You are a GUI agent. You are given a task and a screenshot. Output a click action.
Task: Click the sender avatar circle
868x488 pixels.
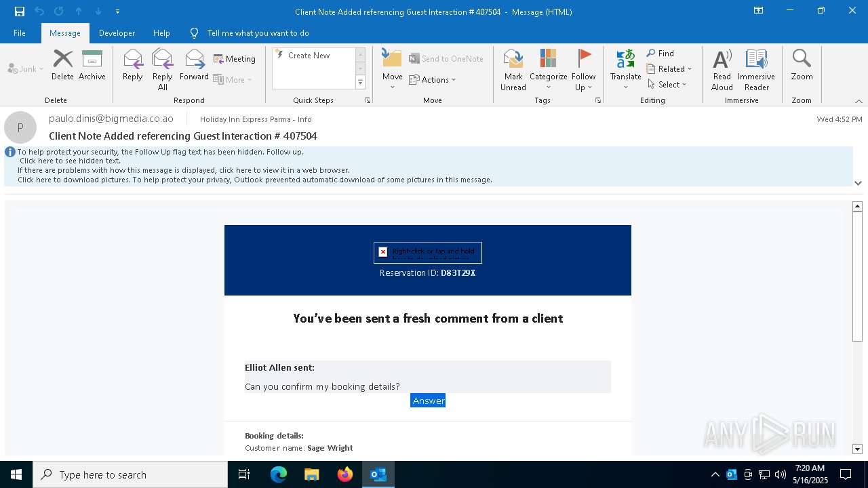(x=20, y=127)
